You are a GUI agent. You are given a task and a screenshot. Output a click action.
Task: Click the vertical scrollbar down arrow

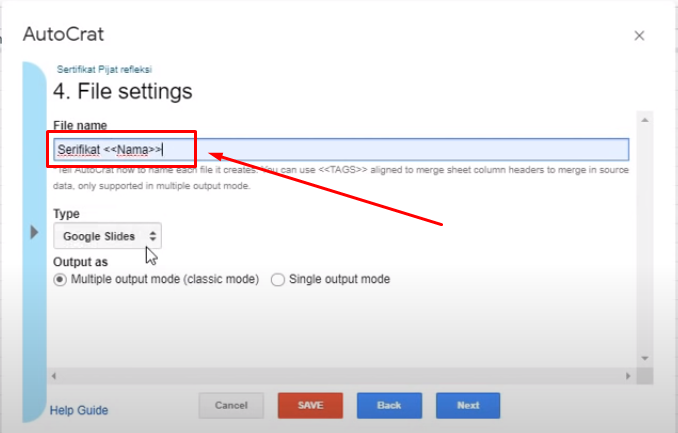(x=645, y=358)
